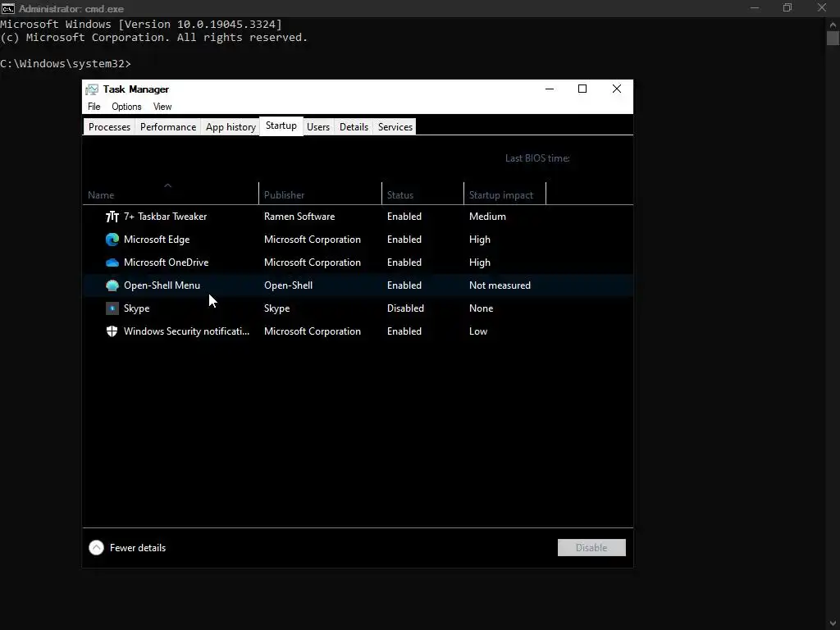Switch to the App history tab
This screenshot has height=630, width=840.
(x=231, y=127)
